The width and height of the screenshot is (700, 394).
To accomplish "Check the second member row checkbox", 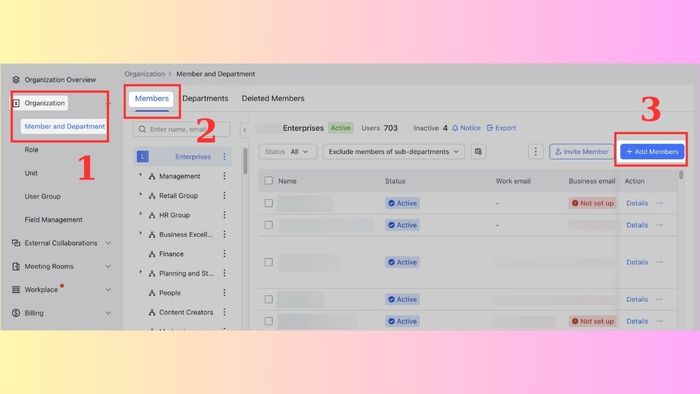I will (x=268, y=225).
